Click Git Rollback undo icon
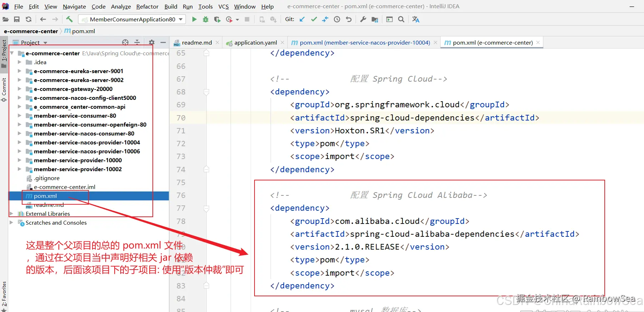The width and height of the screenshot is (644, 312). (x=349, y=19)
